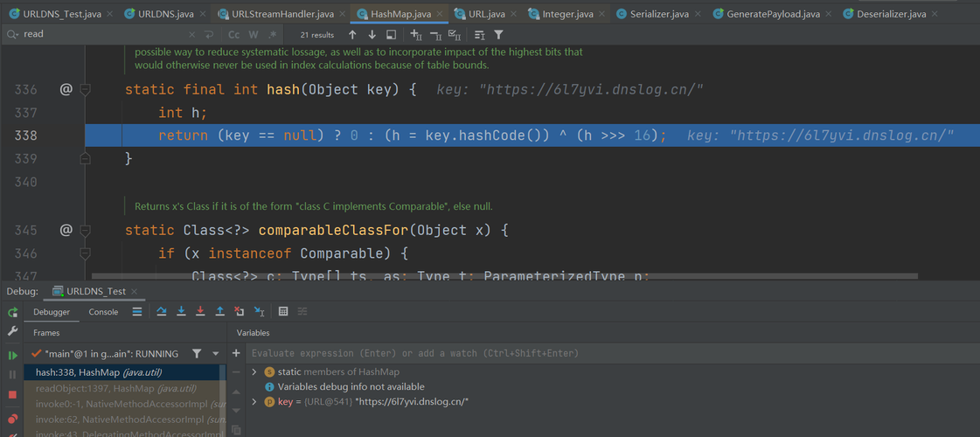Open debugger settings wrench icon
The image size is (980, 437).
(12, 331)
